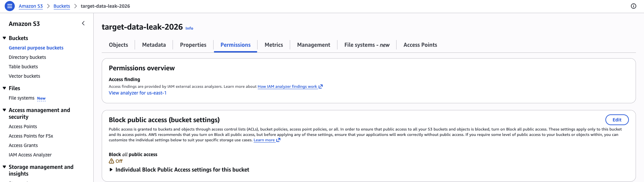Open Table buckets in sidebar

click(23, 67)
